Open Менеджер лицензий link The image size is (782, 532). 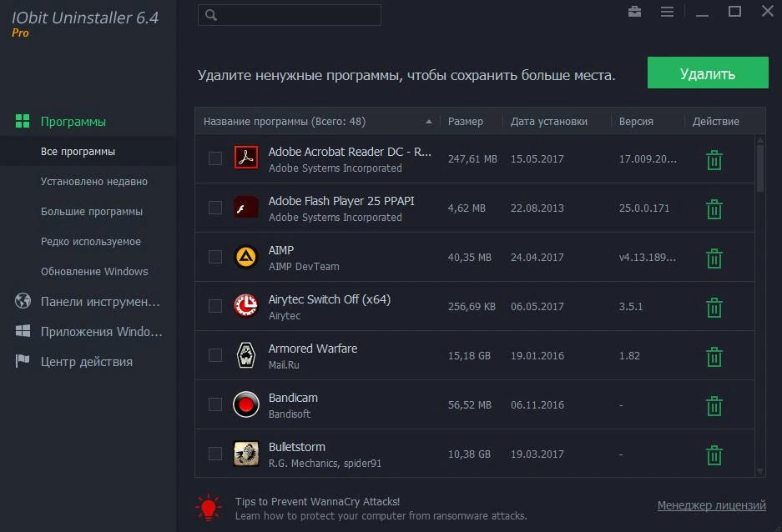[x=712, y=505]
